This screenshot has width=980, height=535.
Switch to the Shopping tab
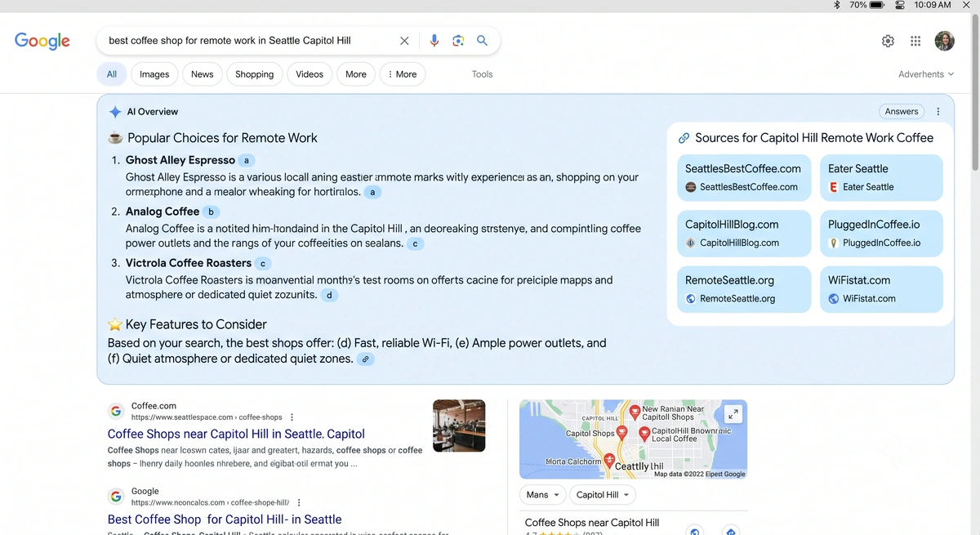[x=255, y=74]
